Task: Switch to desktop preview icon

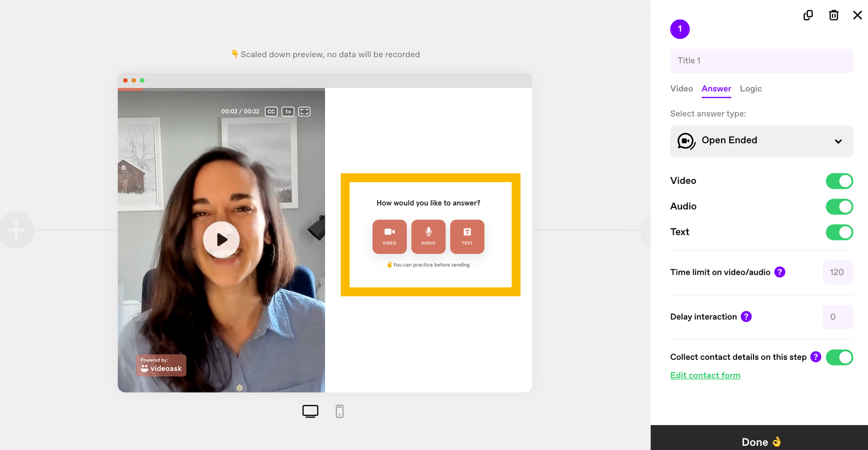Action: 310,412
